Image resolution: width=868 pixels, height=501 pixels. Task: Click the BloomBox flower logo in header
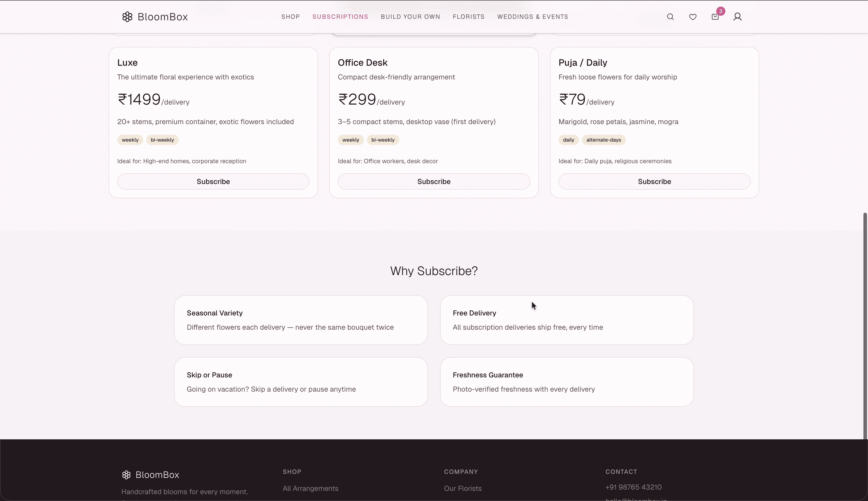[x=127, y=16]
